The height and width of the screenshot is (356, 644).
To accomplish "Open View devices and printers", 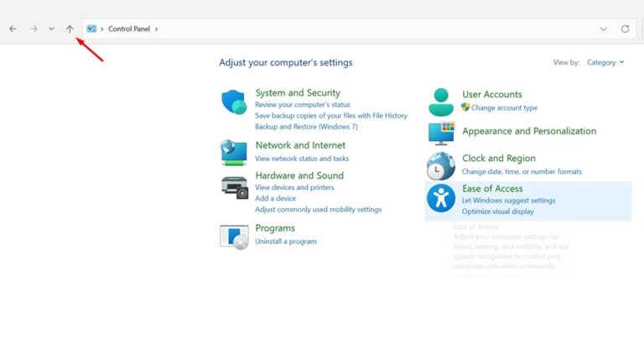I will pos(294,187).
